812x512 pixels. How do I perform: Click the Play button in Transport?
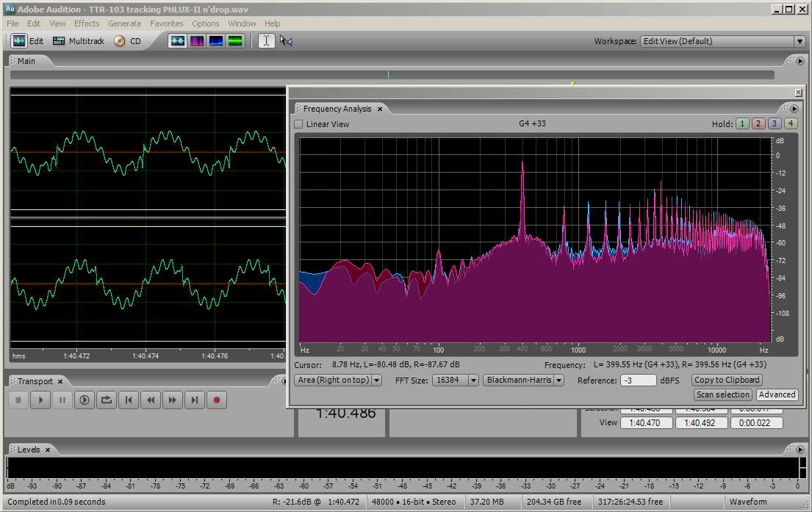coord(40,400)
